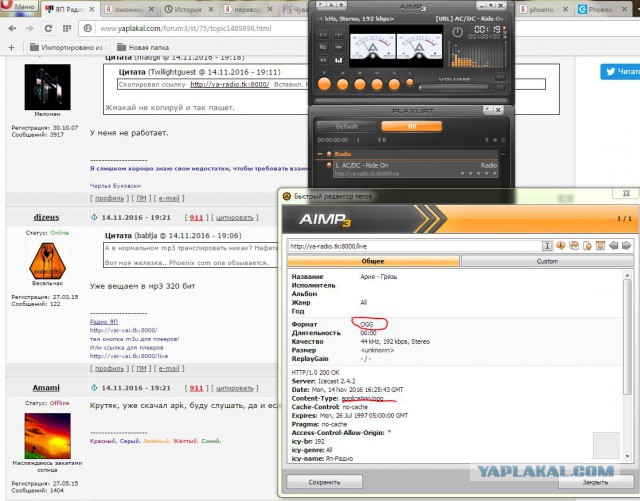The width and height of the screenshot is (640, 501).
Task: Click the tag editor scrollbar down arrow
Action: point(627,456)
